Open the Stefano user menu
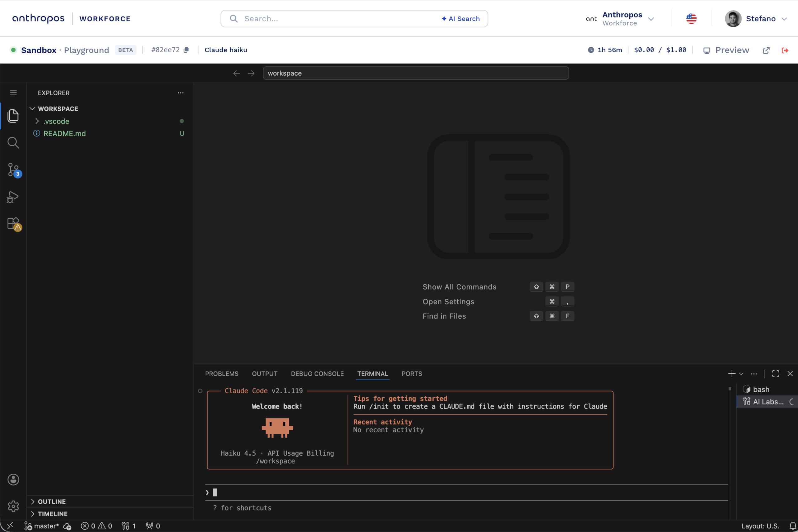This screenshot has width=798, height=532. point(756,19)
